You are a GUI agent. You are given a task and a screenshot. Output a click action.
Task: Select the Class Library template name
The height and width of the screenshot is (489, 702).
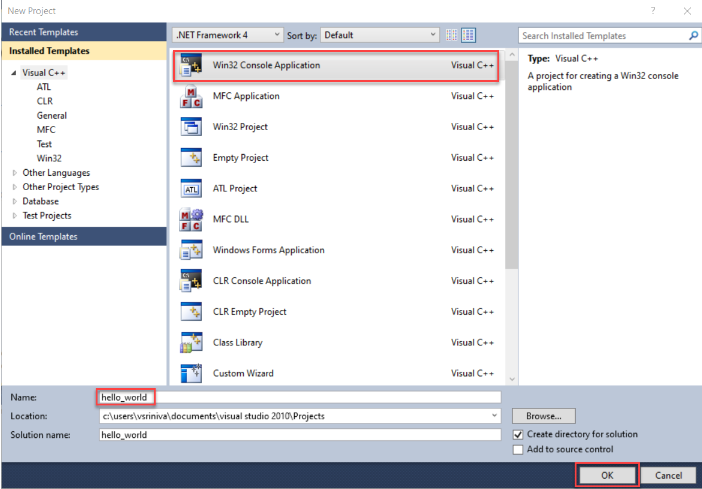click(x=238, y=343)
